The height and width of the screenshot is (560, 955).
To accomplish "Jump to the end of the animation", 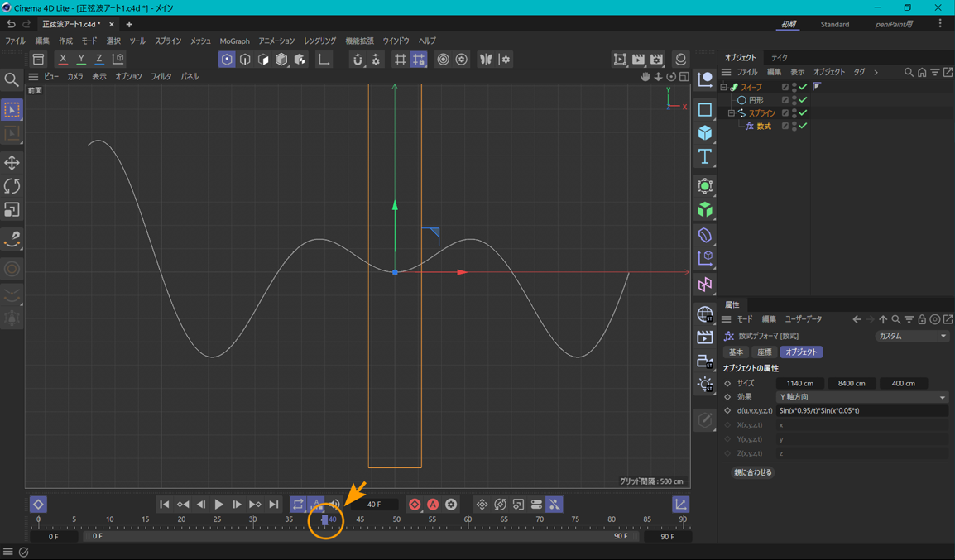I will [x=274, y=504].
